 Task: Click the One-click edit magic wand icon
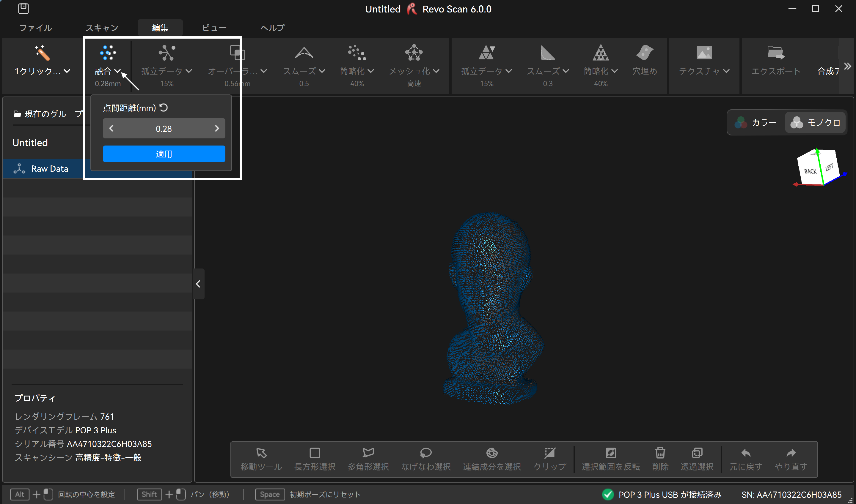[42, 53]
